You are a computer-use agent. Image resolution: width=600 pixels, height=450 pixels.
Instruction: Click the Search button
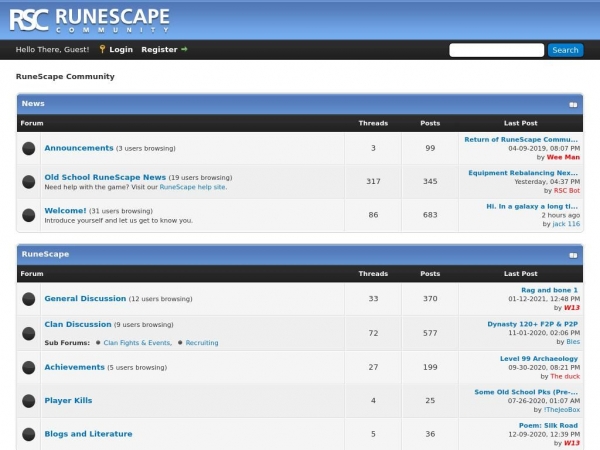tap(565, 50)
